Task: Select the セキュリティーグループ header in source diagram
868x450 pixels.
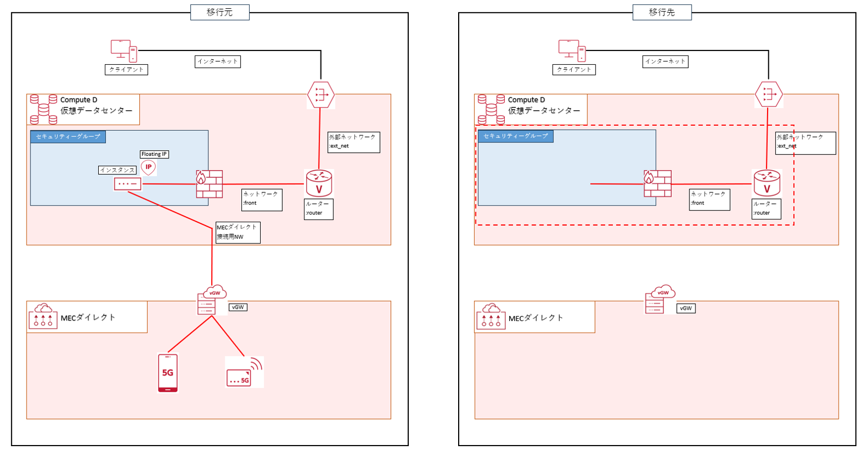Action: [x=68, y=136]
